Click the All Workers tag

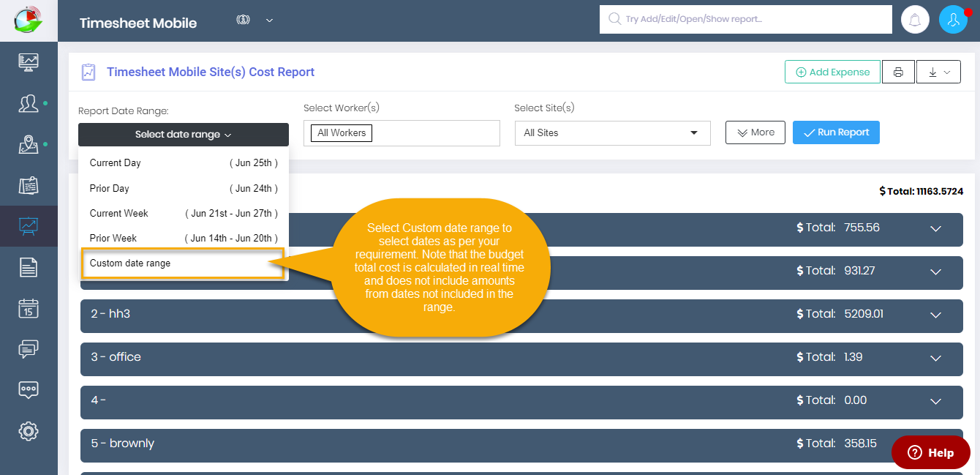pos(342,133)
